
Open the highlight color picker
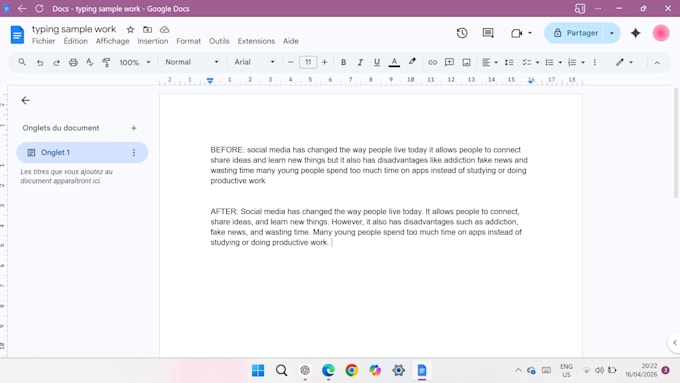412,62
